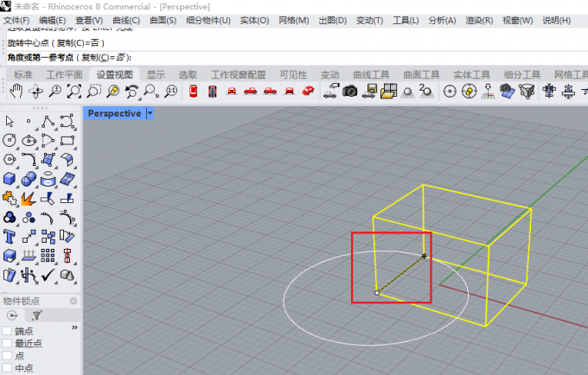Open the 曲面(S) menu
588x375 pixels.
click(163, 21)
